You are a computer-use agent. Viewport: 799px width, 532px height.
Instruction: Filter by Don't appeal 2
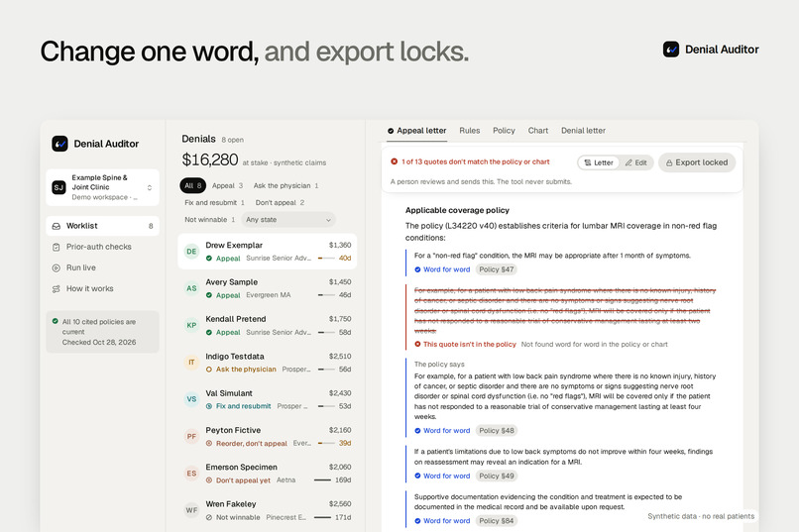tap(280, 203)
